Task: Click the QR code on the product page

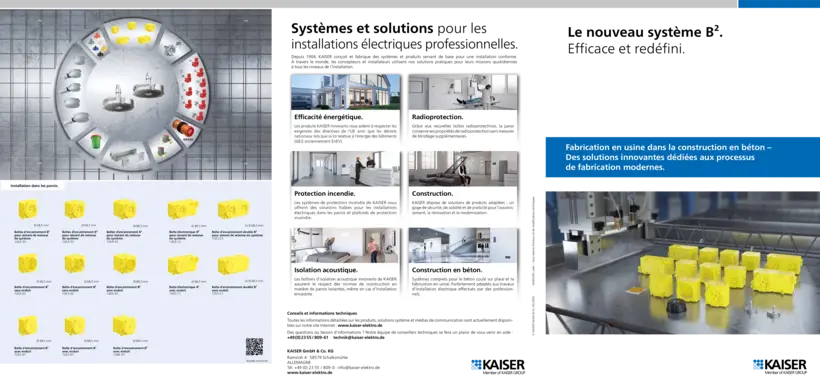Action: 254,347
